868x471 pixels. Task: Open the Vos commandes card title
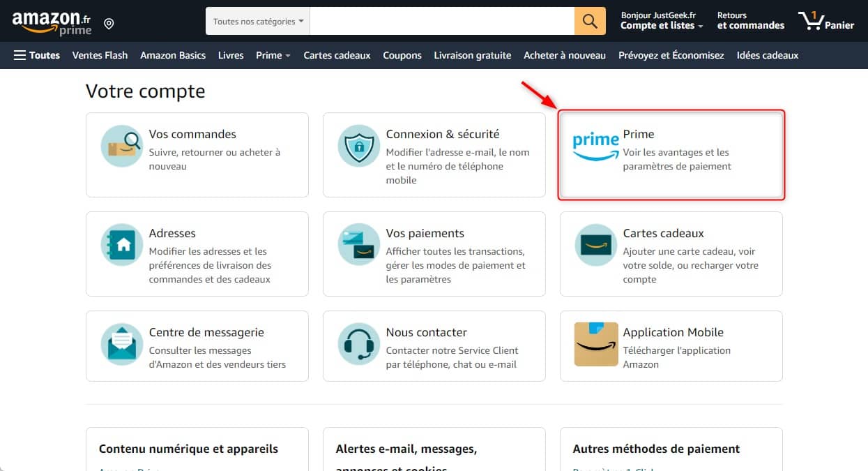click(192, 134)
